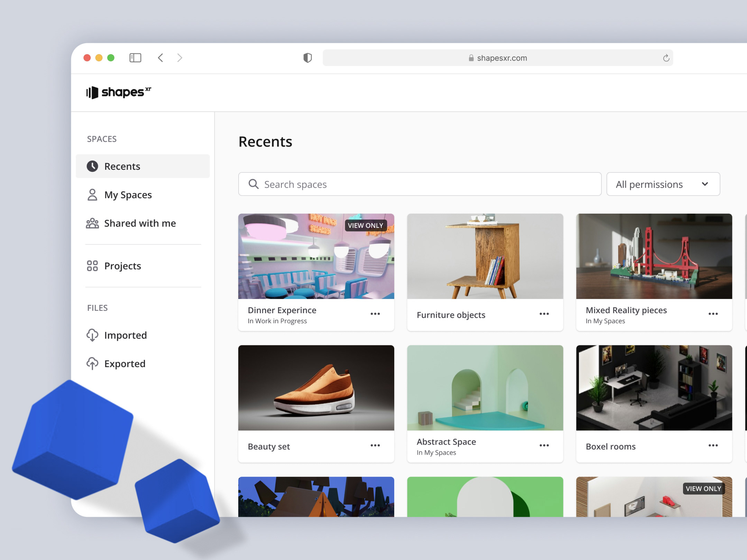Click the grid icon beside Projects
The width and height of the screenshot is (747, 560).
pos(92,266)
